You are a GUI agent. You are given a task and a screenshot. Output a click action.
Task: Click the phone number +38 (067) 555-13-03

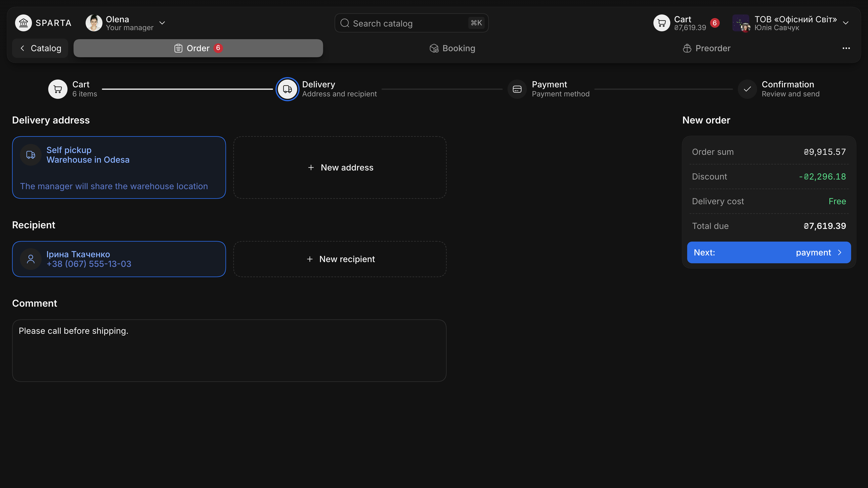89,264
